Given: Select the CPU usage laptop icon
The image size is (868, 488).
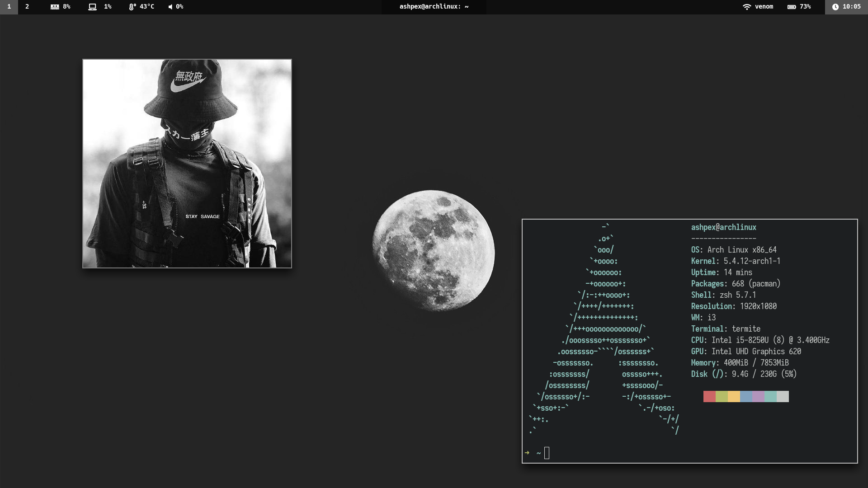Looking at the screenshot, I should pyautogui.click(x=93, y=6).
